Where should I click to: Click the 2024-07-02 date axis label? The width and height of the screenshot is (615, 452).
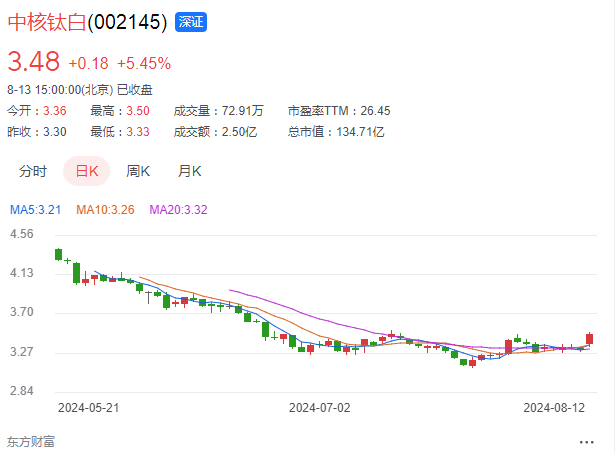320,408
